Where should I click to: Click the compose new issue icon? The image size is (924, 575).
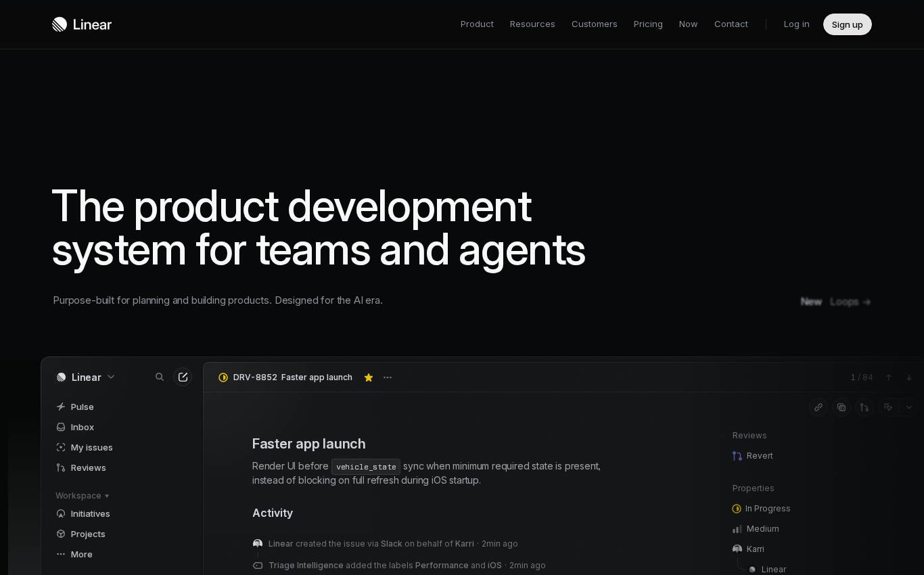tap(183, 377)
